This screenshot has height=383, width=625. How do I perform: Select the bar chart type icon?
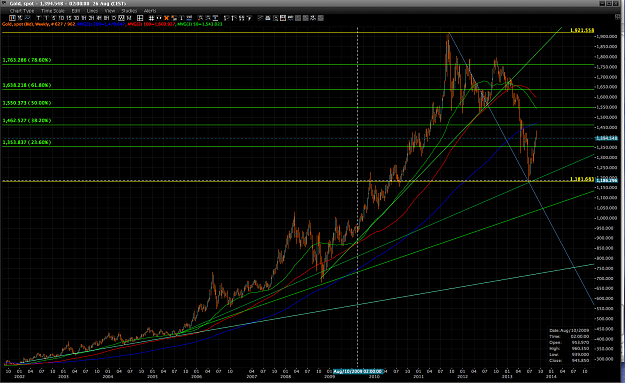(x=12, y=18)
